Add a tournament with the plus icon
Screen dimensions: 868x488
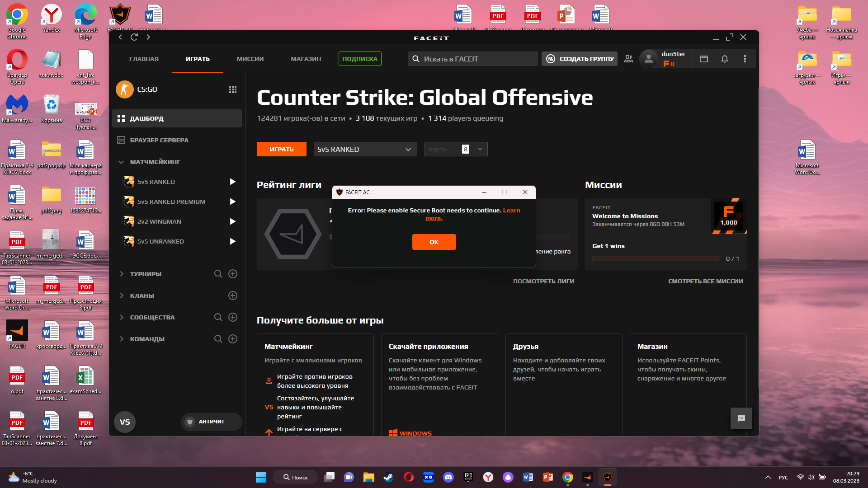click(233, 274)
